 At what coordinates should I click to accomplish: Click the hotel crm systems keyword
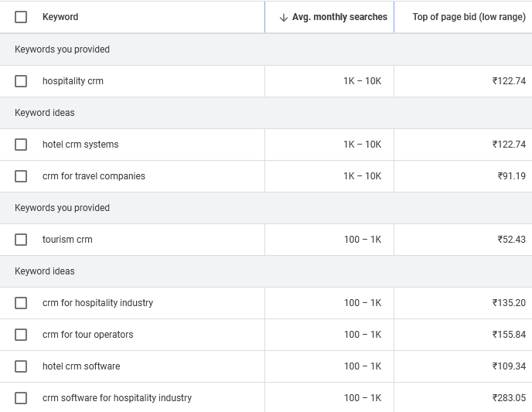point(80,145)
